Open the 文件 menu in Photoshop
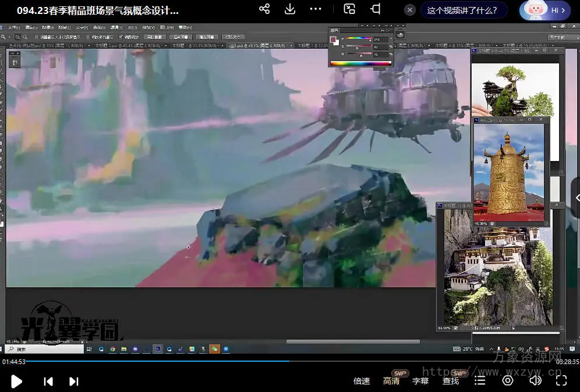Image resolution: width=580 pixels, height=392 pixels. pos(13,27)
